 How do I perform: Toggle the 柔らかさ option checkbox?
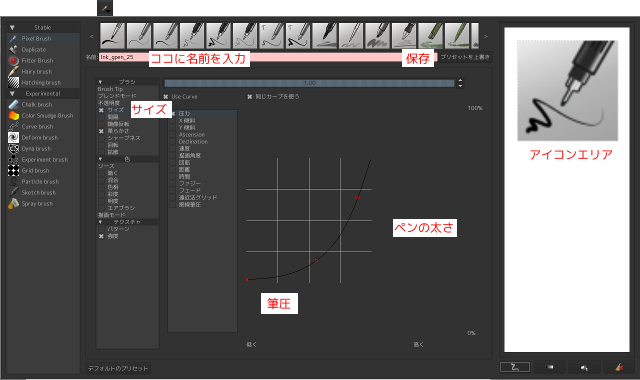[101, 131]
